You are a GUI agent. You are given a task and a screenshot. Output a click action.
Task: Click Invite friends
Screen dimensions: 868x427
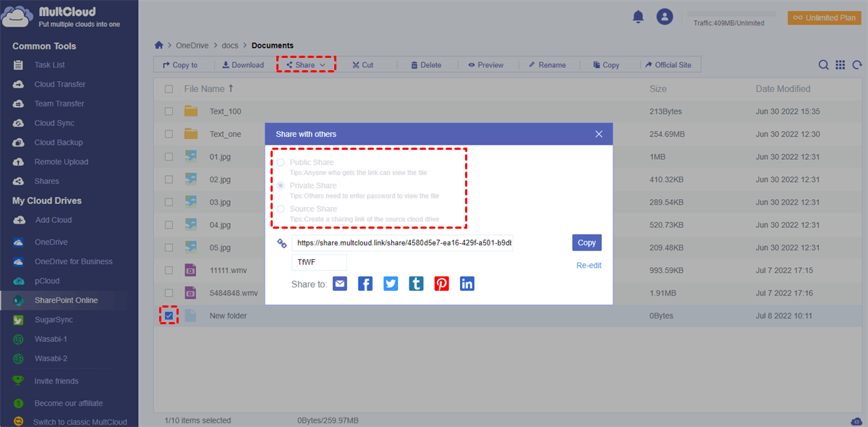pyautogui.click(x=56, y=381)
